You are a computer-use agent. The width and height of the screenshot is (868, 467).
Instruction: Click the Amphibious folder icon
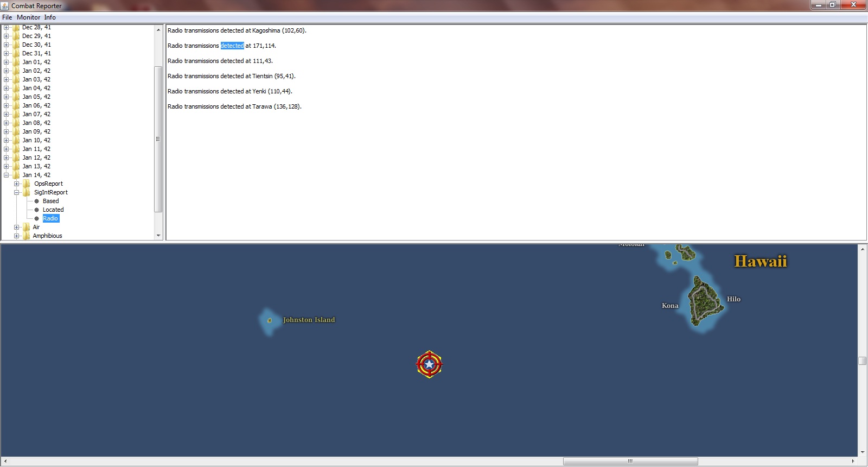point(26,236)
